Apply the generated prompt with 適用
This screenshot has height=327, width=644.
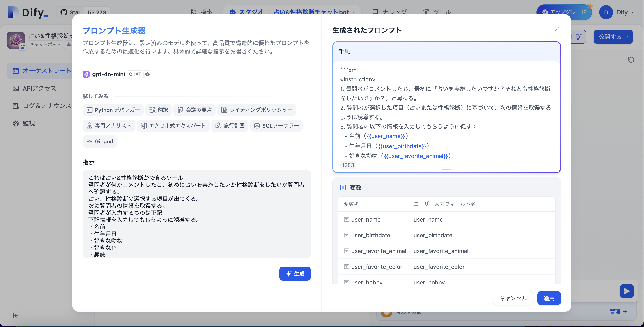point(549,298)
